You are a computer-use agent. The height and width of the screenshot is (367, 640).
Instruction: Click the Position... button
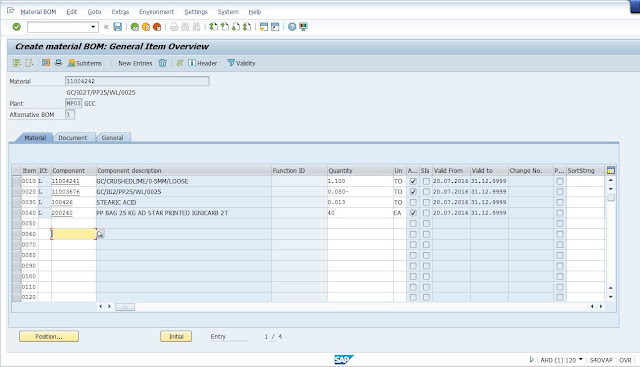tap(49, 336)
